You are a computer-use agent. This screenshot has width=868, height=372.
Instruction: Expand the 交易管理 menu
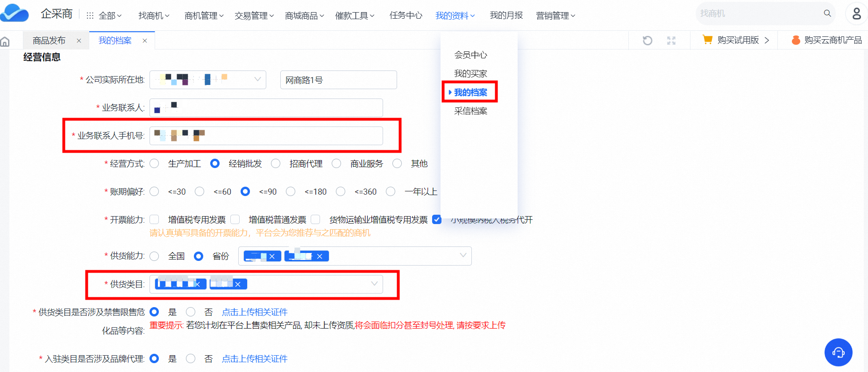coord(254,16)
